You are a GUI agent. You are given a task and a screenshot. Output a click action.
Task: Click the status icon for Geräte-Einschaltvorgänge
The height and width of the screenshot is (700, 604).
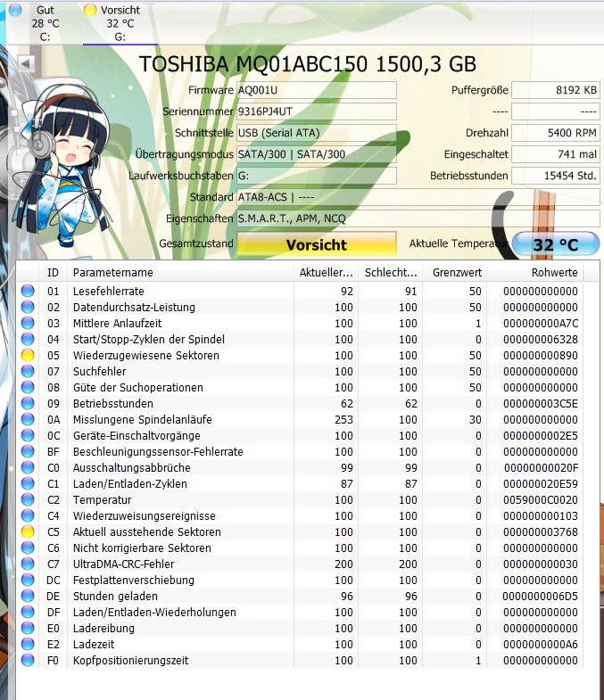[28, 436]
